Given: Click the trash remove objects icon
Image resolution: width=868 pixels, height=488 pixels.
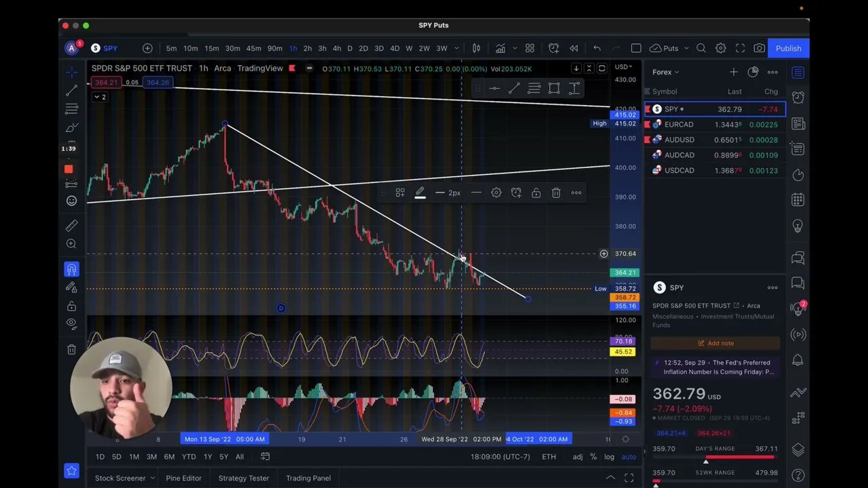Looking at the screenshot, I should click(x=71, y=349).
